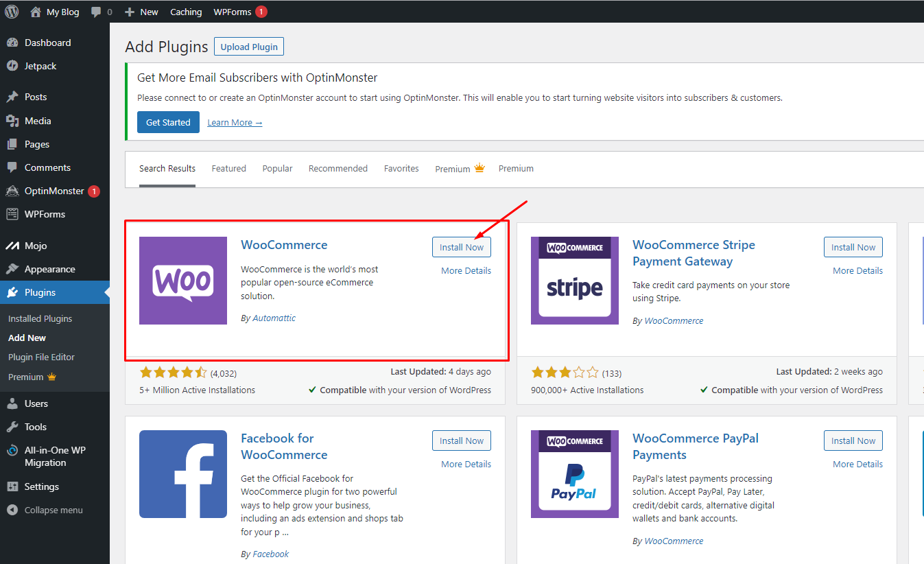This screenshot has width=924, height=564.
Task: Click the Upload Plugin button
Action: [249, 47]
